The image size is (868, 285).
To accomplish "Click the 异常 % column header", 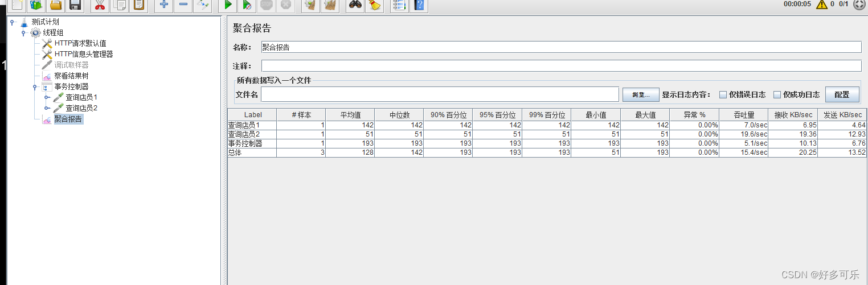I will click(694, 115).
